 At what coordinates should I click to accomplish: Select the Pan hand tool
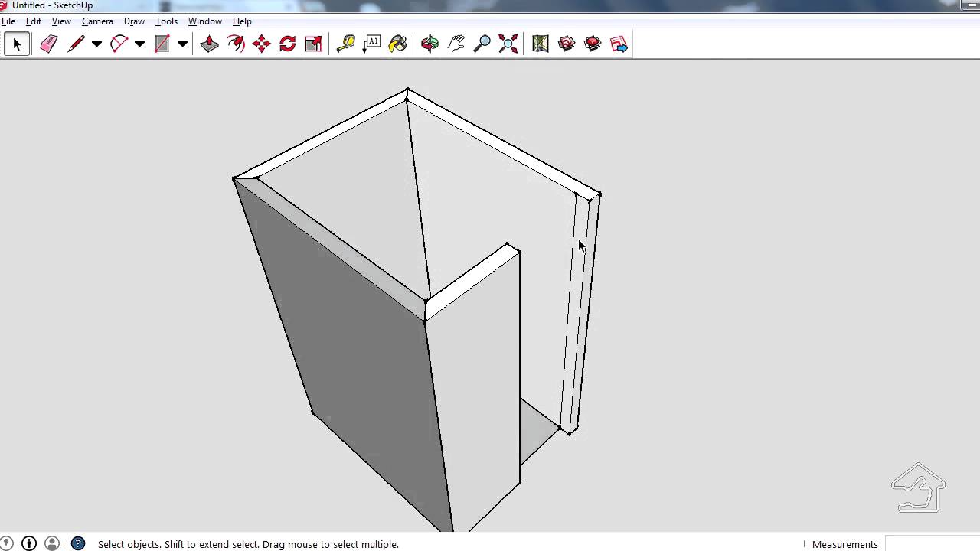(x=456, y=44)
